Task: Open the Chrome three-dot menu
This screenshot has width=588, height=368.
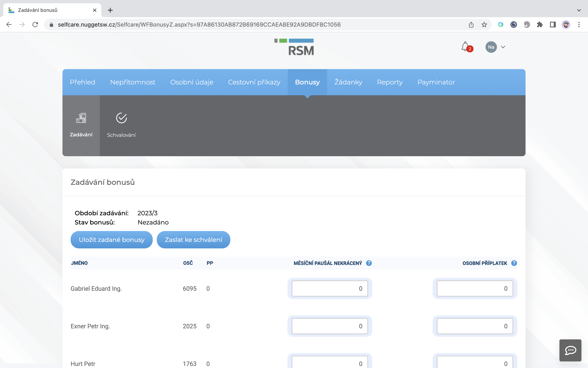Action: pos(579,25)
